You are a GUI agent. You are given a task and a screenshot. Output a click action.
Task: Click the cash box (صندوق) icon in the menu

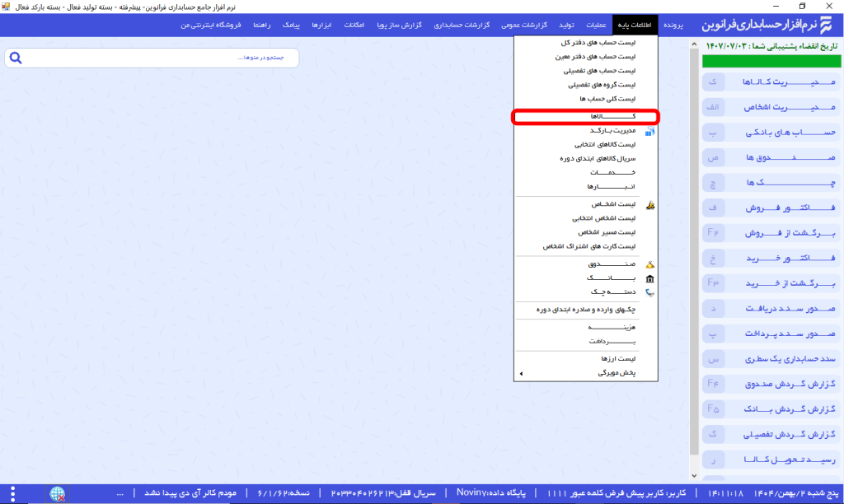(650, 265)
